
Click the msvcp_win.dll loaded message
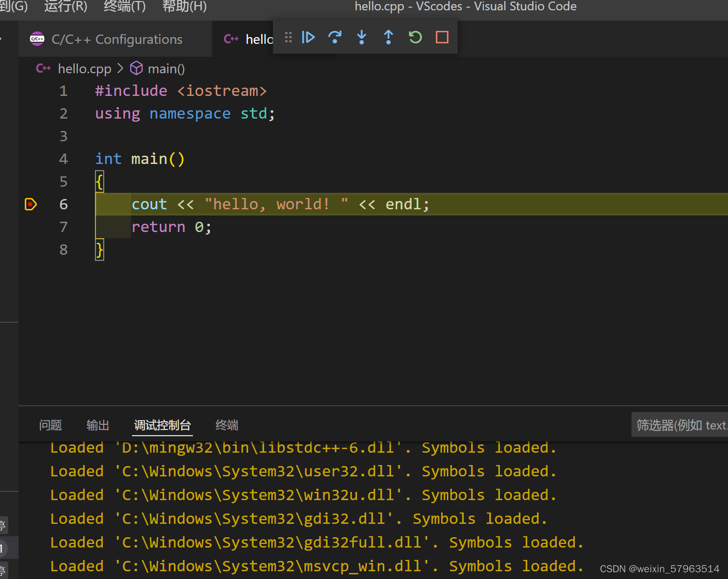[x=317, y=566]
